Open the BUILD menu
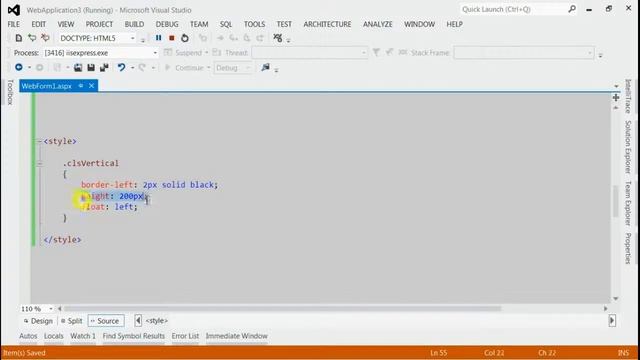Viewport: 640px width, 360px height. [134, 24]
